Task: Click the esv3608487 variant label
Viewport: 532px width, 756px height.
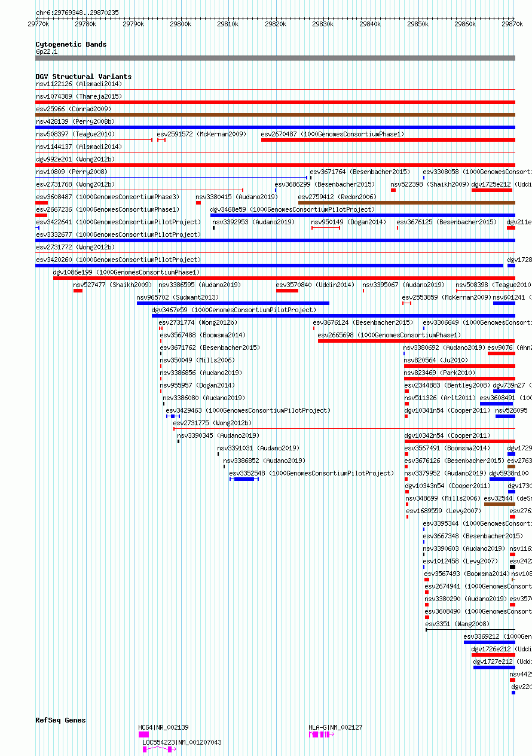Action: pos(107,197)
